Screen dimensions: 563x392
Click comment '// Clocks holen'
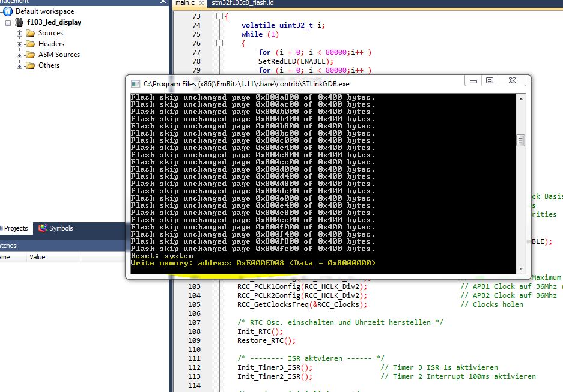coord(492,304)
